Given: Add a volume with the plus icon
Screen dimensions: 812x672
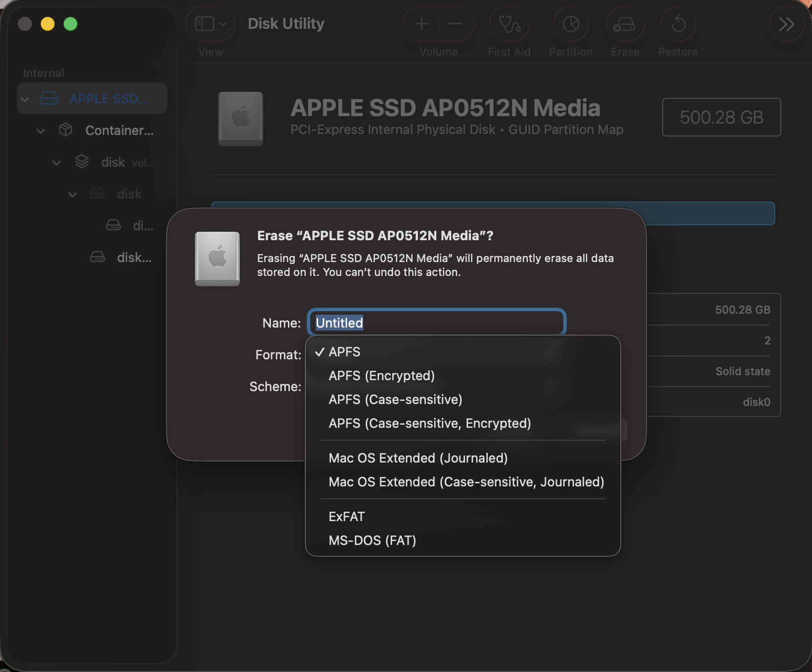Looking at the screenshot, I should pyautogui.click(x=421, y=24).
